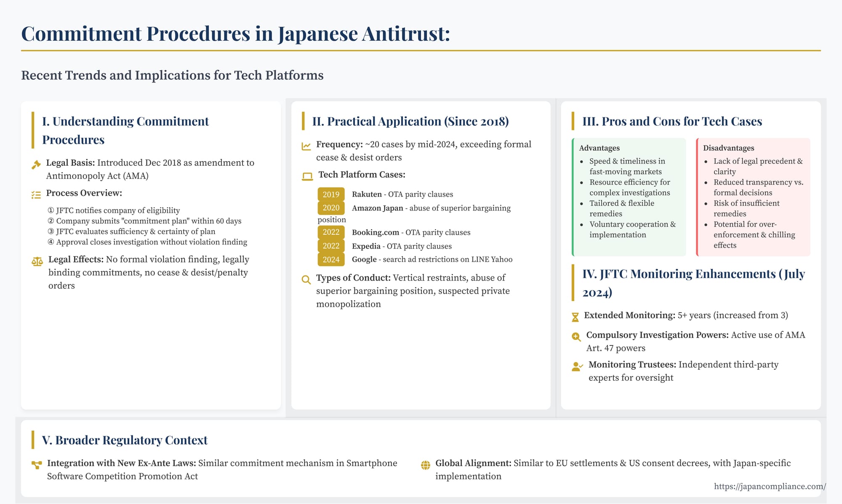Click bullet Tailored & flexible remedies
Screen dimensions: 842x504
622,208
